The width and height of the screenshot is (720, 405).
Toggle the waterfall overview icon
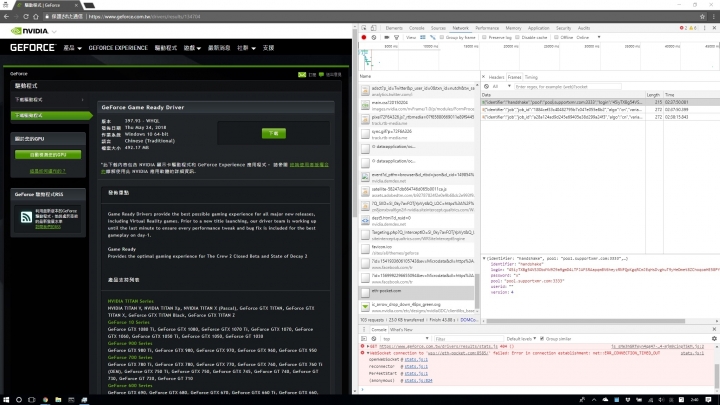pos(433,37)
